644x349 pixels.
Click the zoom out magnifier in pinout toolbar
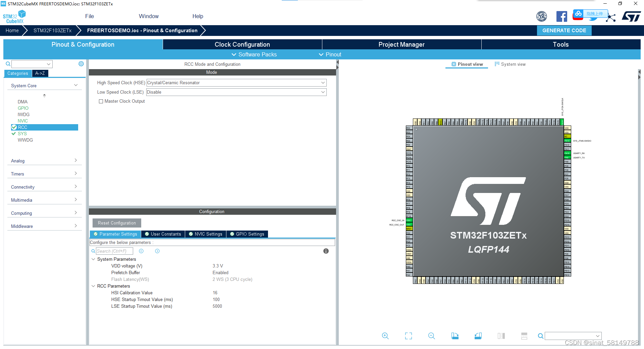coord(432,336)
